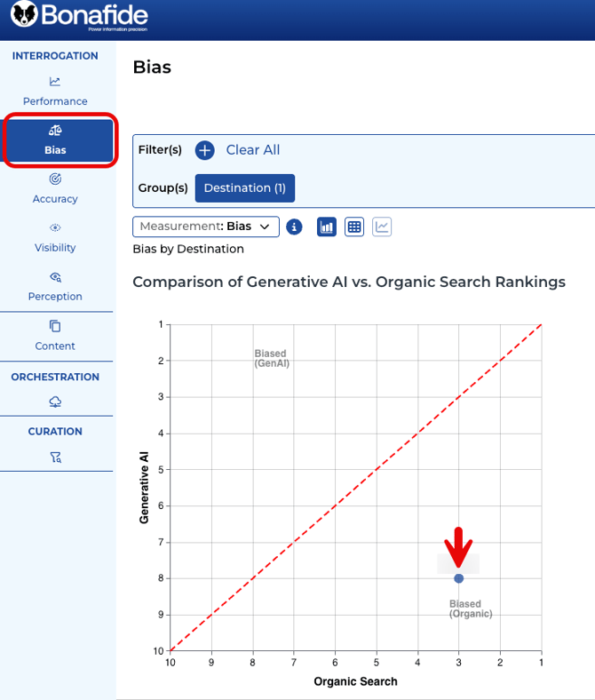595x700 pixels.
Task: Open the Measurement: Bias dropdown
Action: pos(206,227)
